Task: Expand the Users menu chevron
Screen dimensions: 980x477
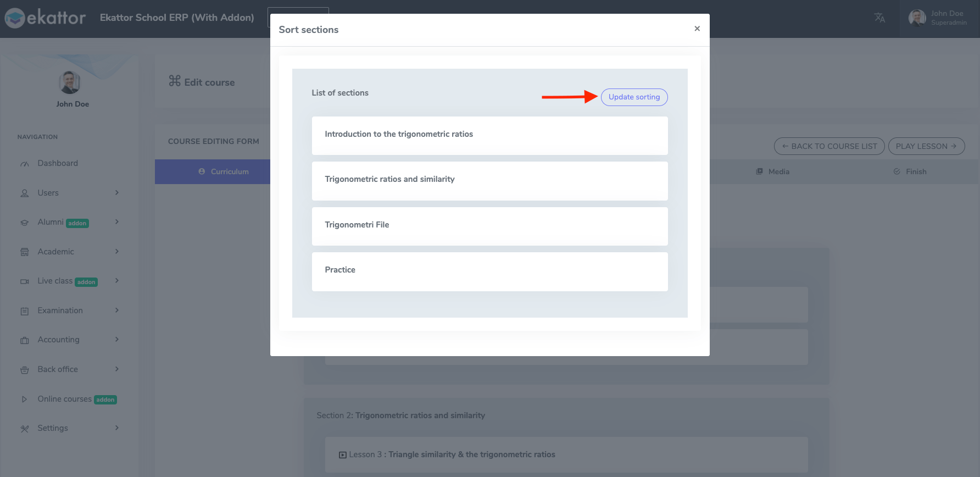Action: (x=117, y=193)
